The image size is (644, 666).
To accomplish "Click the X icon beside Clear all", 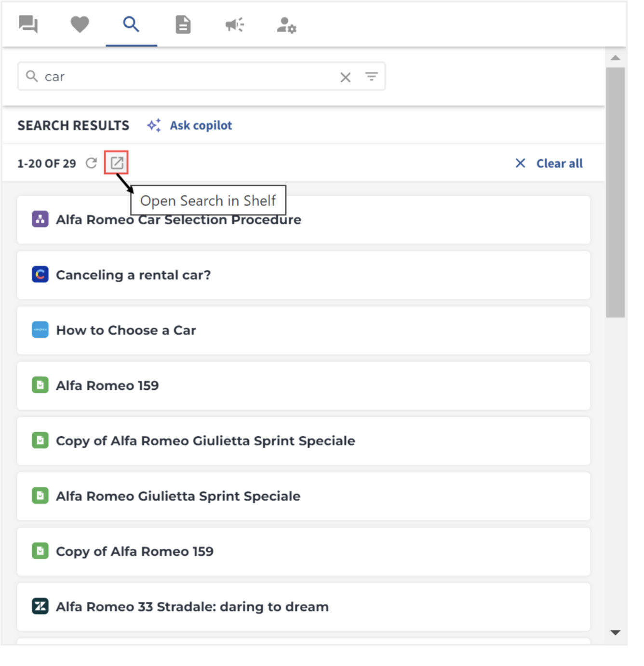I will [x=520, y=163].
